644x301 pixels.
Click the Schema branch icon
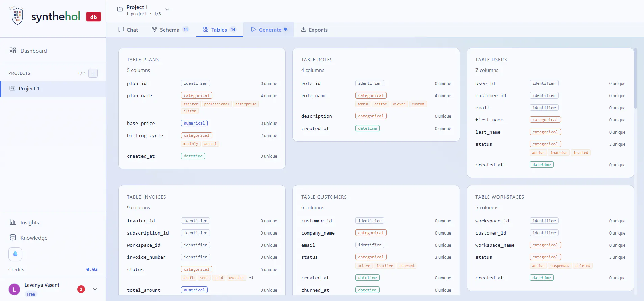[x=154, y=29]
